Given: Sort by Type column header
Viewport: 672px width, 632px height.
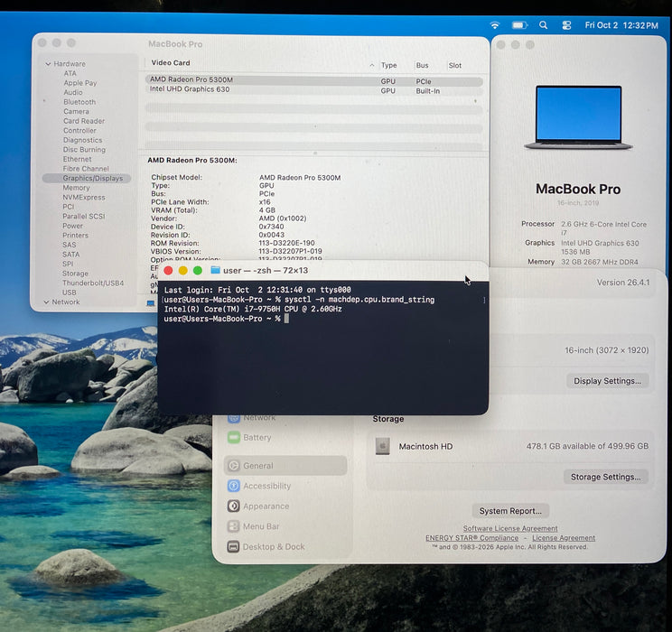Looking at the screenshot, I should click(x=388, y=65).
